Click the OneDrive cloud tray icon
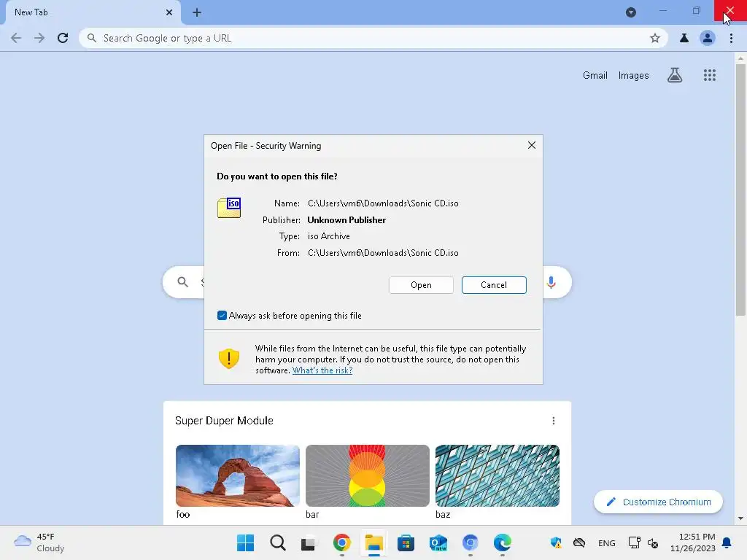 coord(578,542)
